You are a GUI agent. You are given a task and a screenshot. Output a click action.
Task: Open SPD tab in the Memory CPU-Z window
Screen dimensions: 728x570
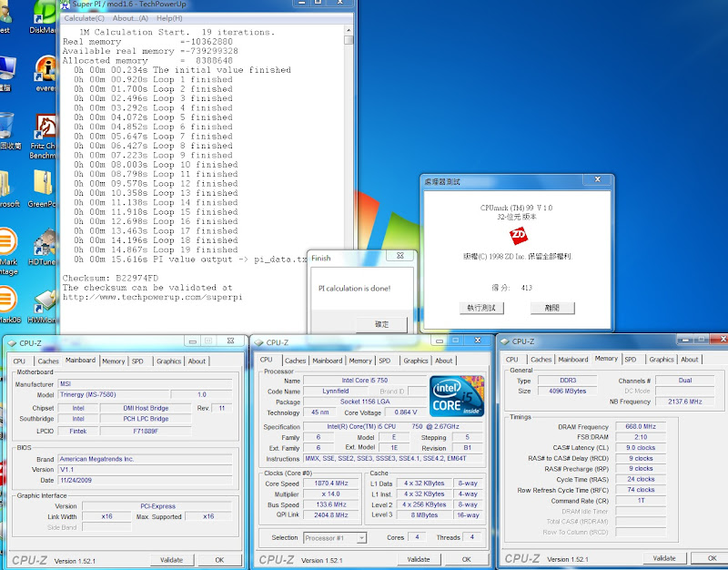[631, 360]
